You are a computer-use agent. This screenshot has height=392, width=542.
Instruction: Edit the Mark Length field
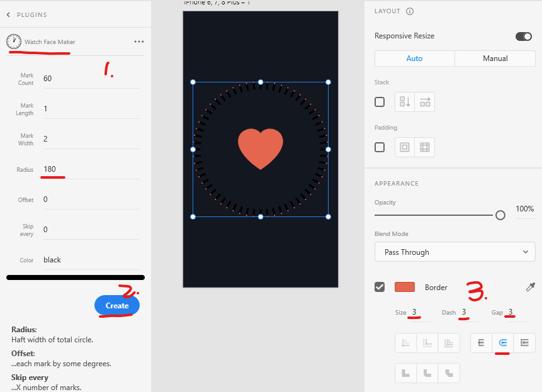click(x=91, y=109)
